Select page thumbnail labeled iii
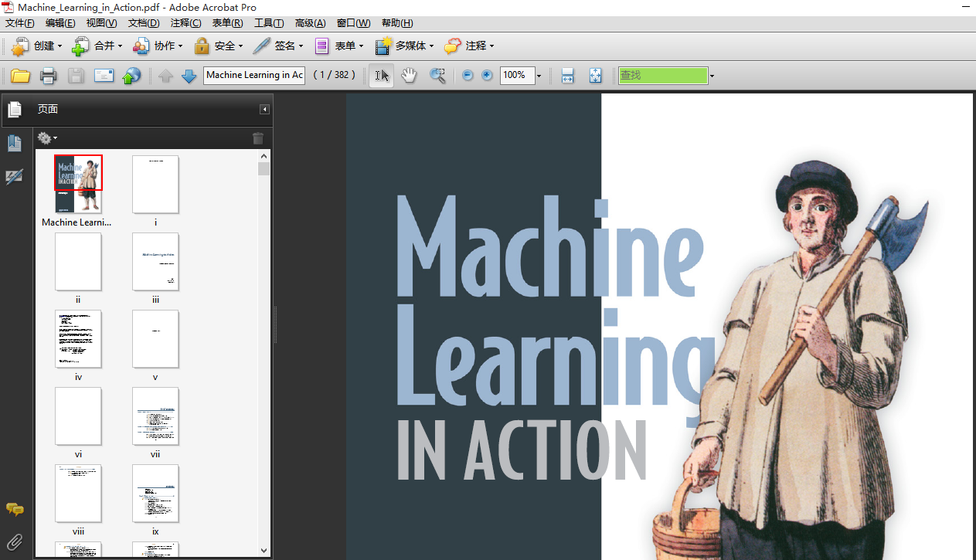Image resolution: width=976 pixels, height=560 pixels. [x=155, y=261]
